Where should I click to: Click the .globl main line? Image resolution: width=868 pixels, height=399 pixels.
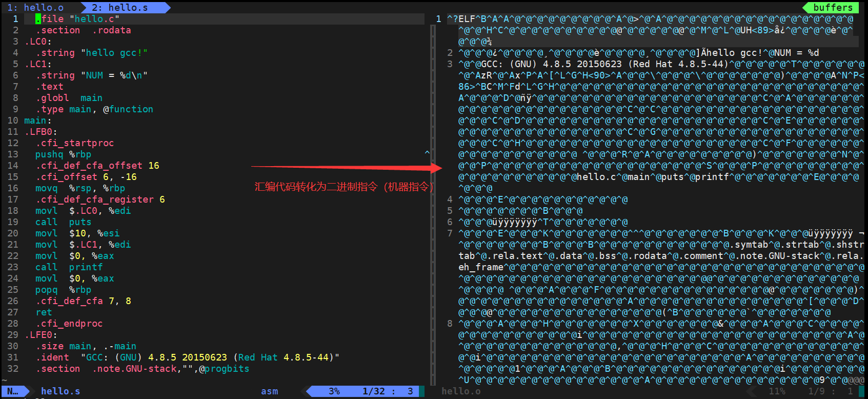tap(69, 98)
